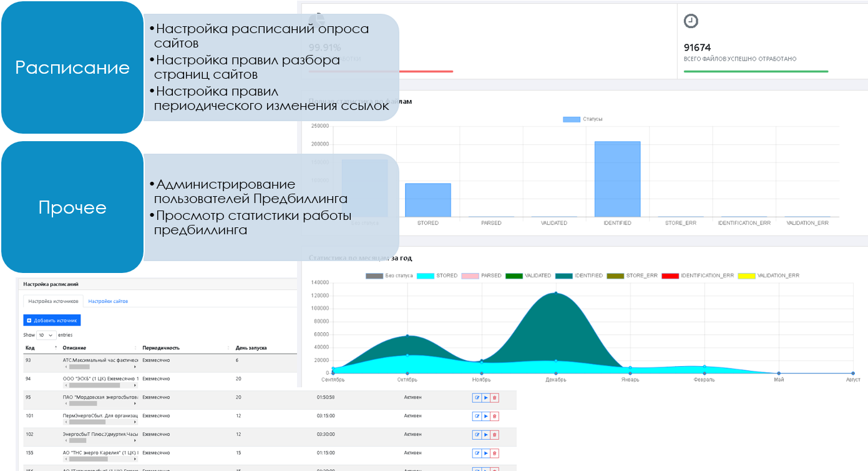Screen dimensions: 868x471
Task: Click the time cell 01:15:00
Action: coord(326,452)
